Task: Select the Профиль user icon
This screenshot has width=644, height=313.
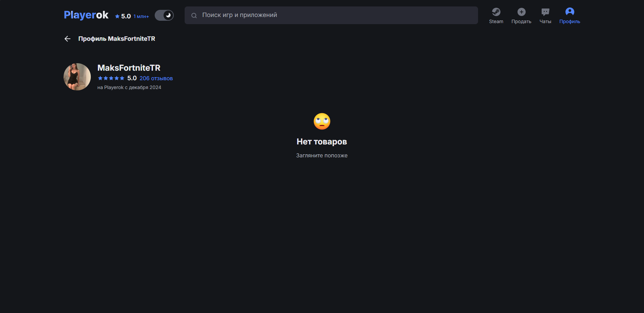Action: [570, 12]
